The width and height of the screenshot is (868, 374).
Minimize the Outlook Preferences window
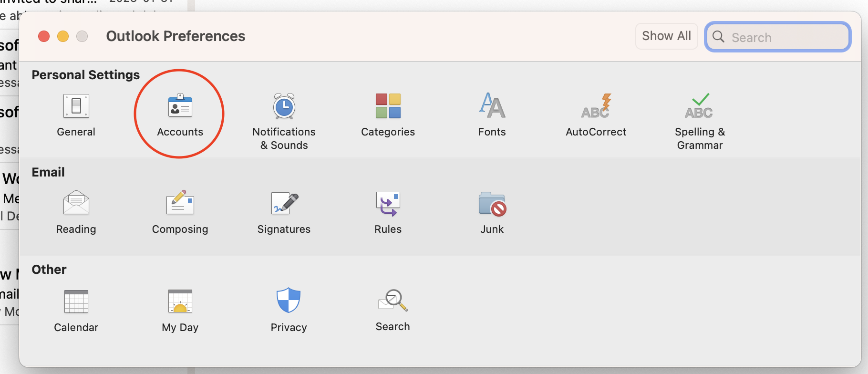pyautogui.click(x=63, y=36)
